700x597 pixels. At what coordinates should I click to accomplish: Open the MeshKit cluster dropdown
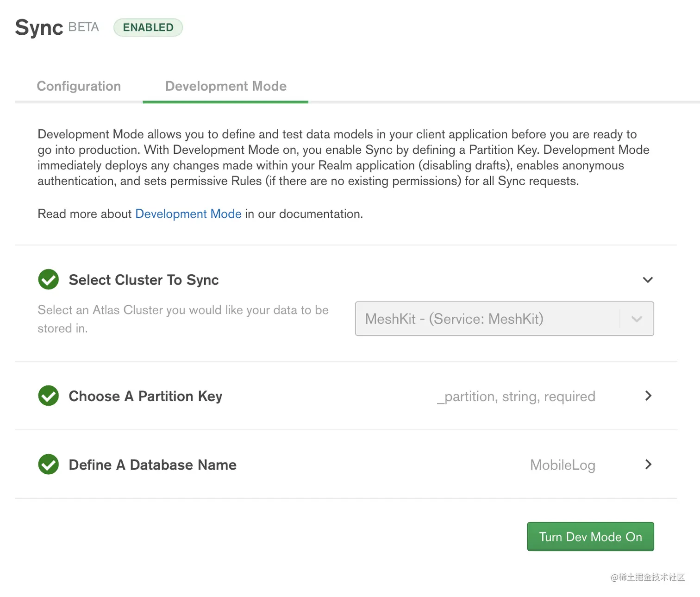coord(504,319)
